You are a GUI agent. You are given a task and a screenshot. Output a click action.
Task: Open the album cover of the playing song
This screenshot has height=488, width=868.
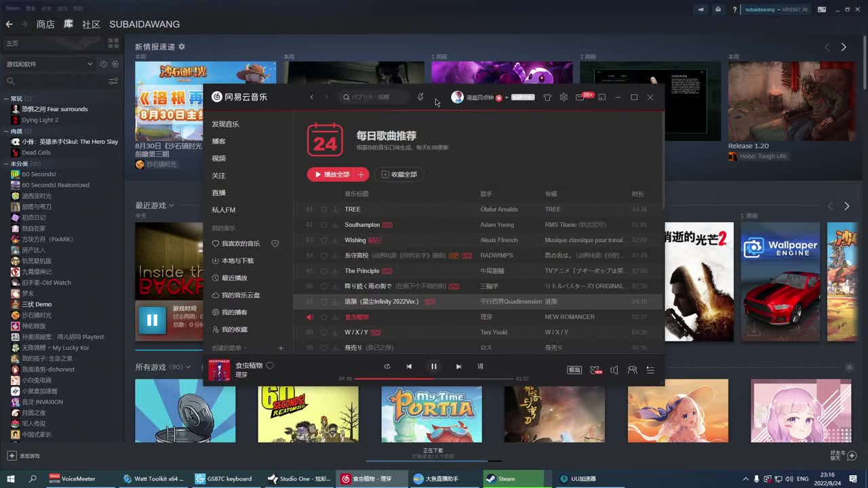219,370
